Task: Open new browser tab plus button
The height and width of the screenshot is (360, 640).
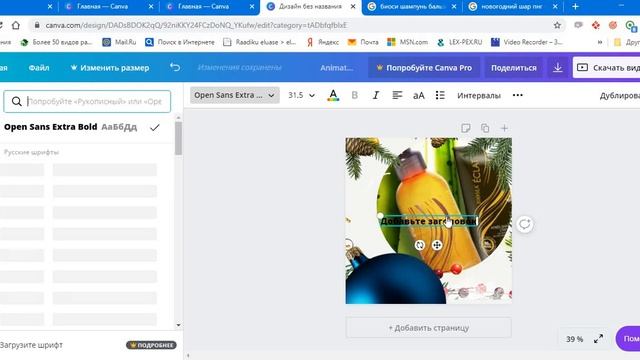Action: [575, 7]
